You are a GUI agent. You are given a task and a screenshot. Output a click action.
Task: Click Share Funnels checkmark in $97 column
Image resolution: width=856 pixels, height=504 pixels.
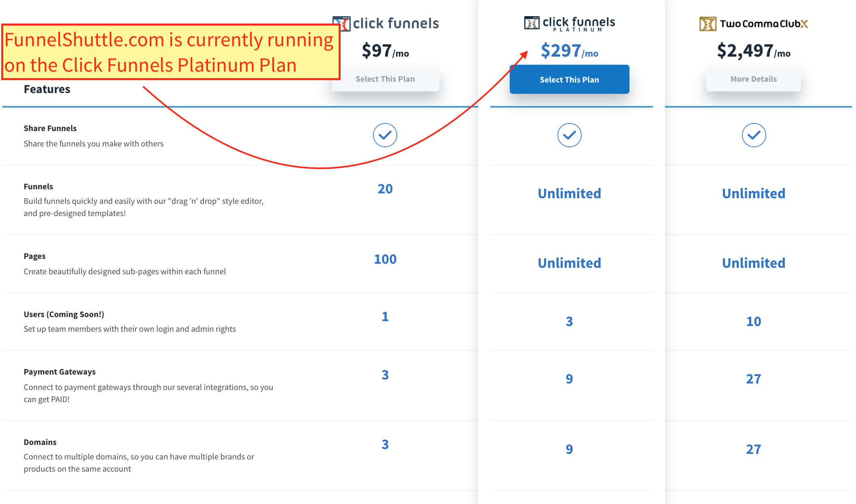click(385, 135)
